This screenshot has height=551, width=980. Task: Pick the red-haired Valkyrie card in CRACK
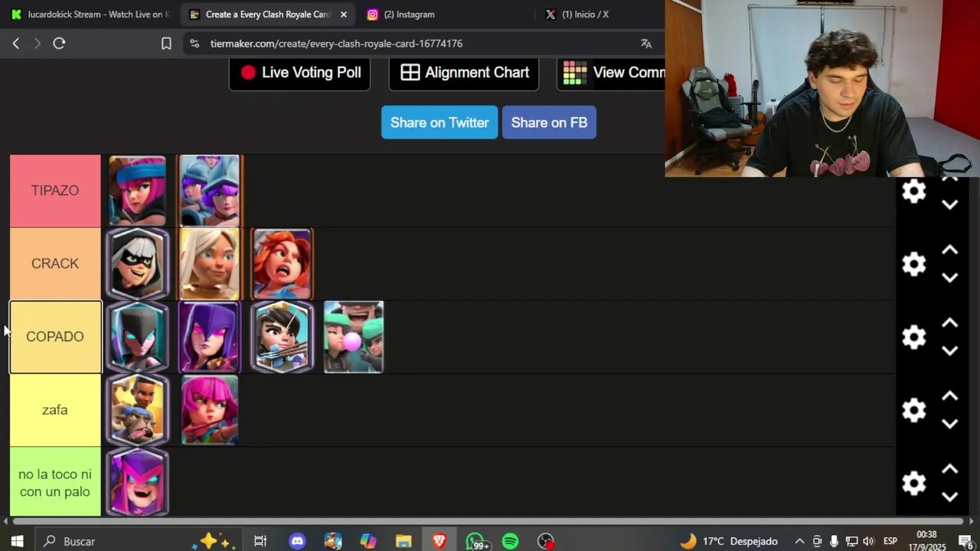tap(282, 263)
